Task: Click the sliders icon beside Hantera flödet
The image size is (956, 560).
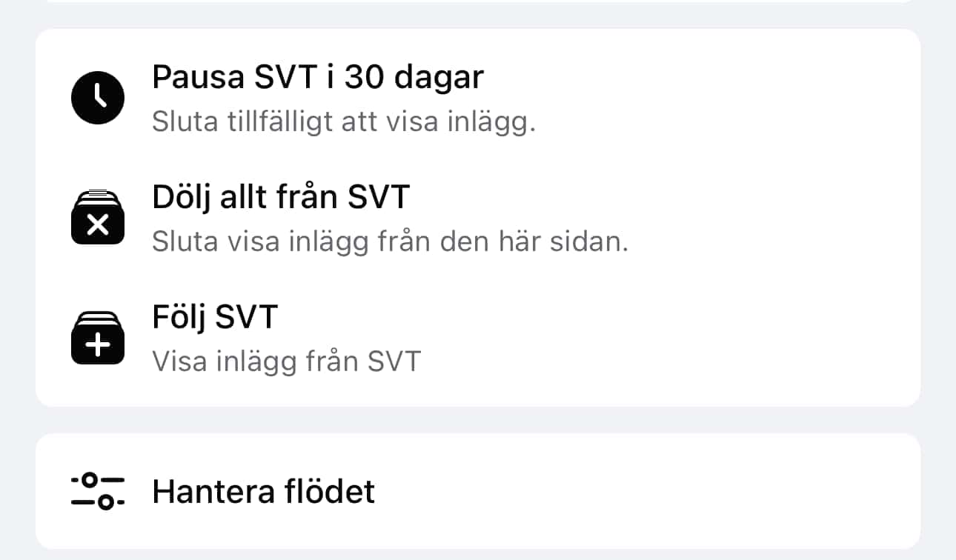Action: pyautogui.click(x=98, y=491)
